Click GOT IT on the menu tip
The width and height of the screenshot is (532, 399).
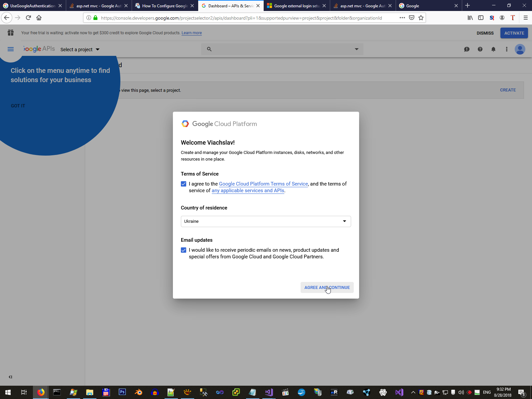coord(18,106)
